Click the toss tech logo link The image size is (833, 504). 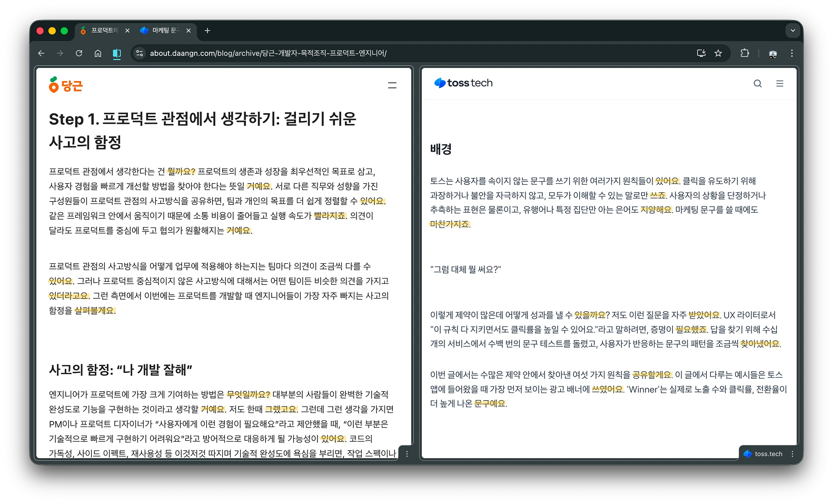pos(463,83)
